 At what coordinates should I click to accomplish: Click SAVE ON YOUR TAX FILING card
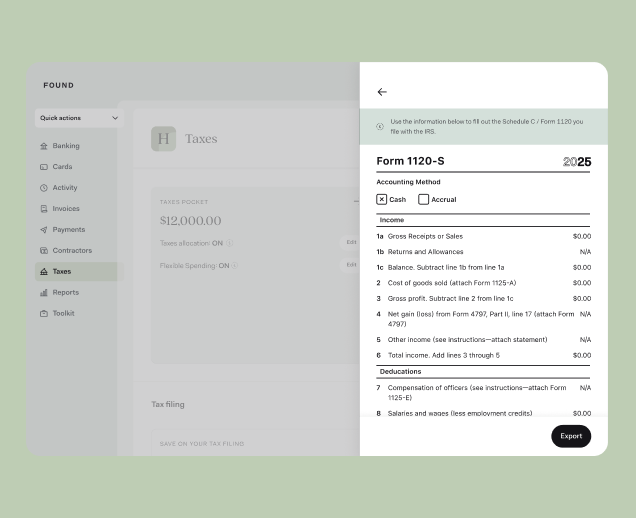256,443
